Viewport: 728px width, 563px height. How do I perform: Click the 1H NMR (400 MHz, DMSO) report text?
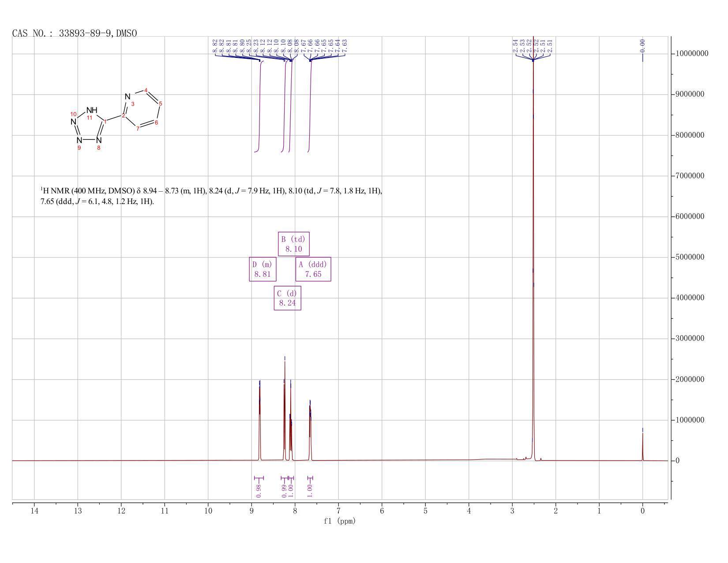(211, 196)
